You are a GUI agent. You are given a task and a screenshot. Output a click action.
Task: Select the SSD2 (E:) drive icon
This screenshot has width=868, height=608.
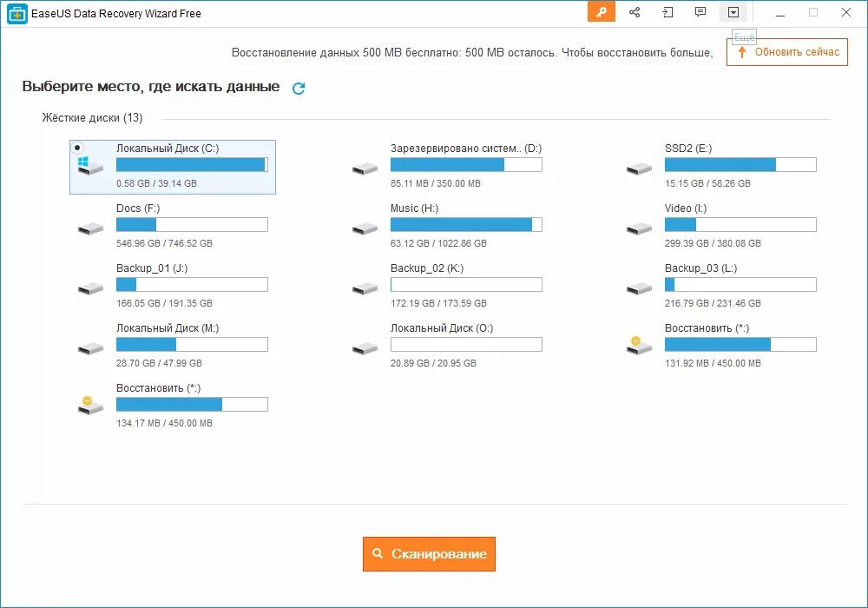tap(639, 169)
